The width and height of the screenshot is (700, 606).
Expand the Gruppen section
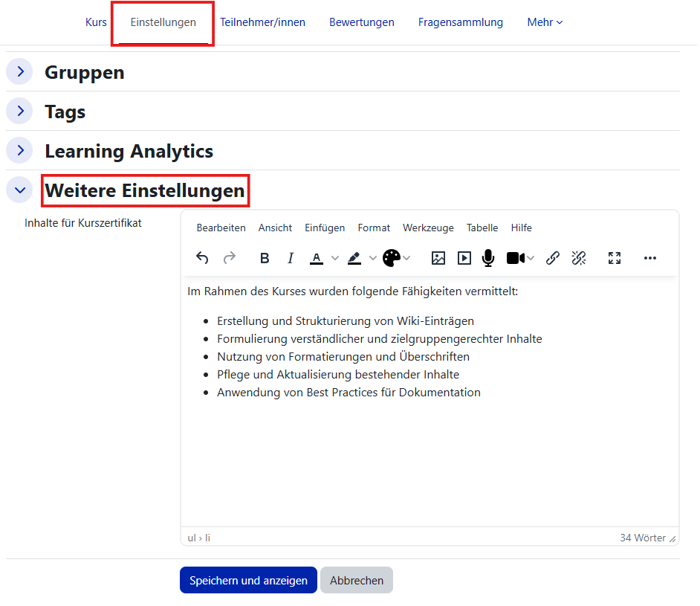pyautogui.click(x=20, y=72)
